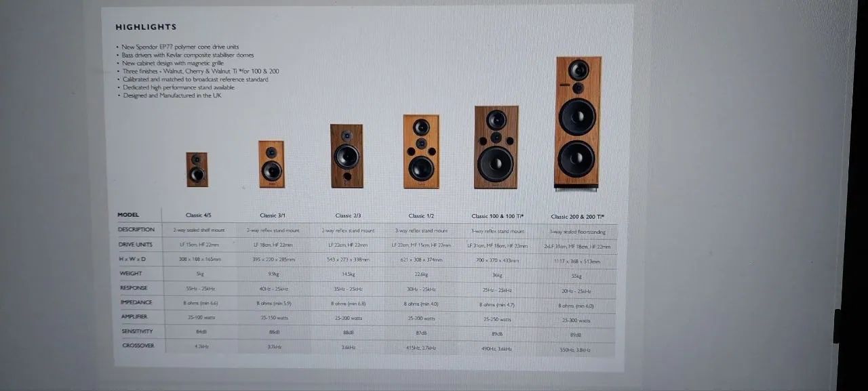Click the '25-250 watts' amplifier cell

(497, 319)
